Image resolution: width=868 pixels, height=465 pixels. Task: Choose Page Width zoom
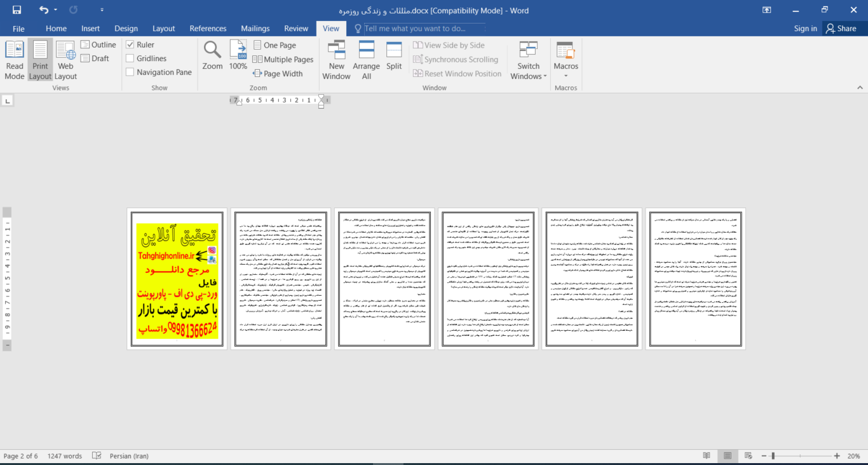coord(278,73)
